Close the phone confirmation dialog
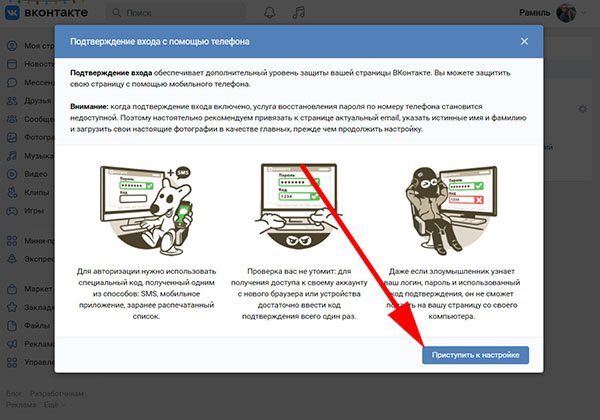The width and height of the screenshot is (600, 420). [524, 41]
